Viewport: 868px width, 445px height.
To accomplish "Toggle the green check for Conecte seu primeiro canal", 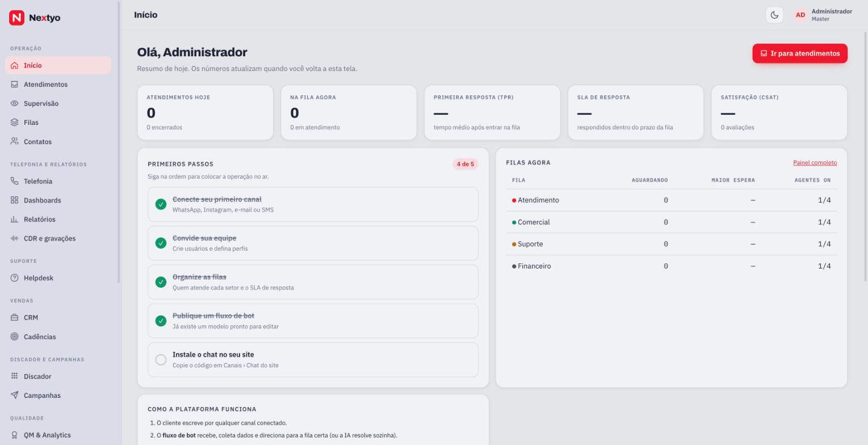I will pyautogui.click(x=161, y=204).
